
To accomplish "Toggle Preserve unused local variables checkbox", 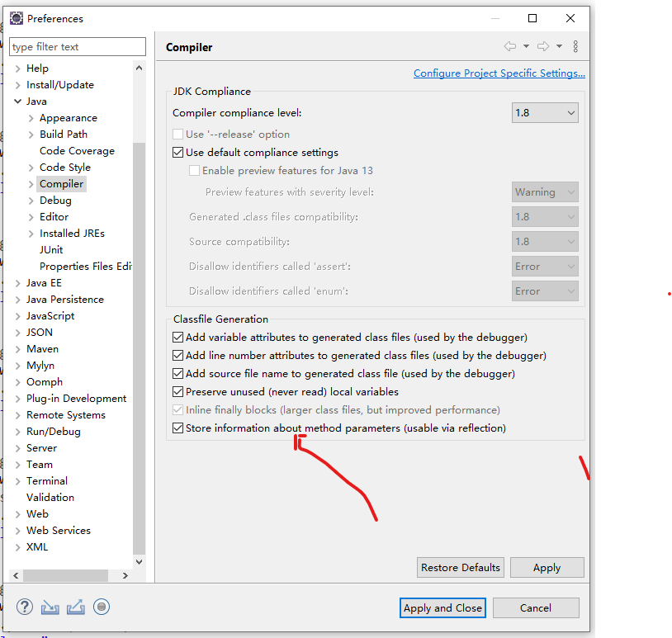I will pos(177,391).
